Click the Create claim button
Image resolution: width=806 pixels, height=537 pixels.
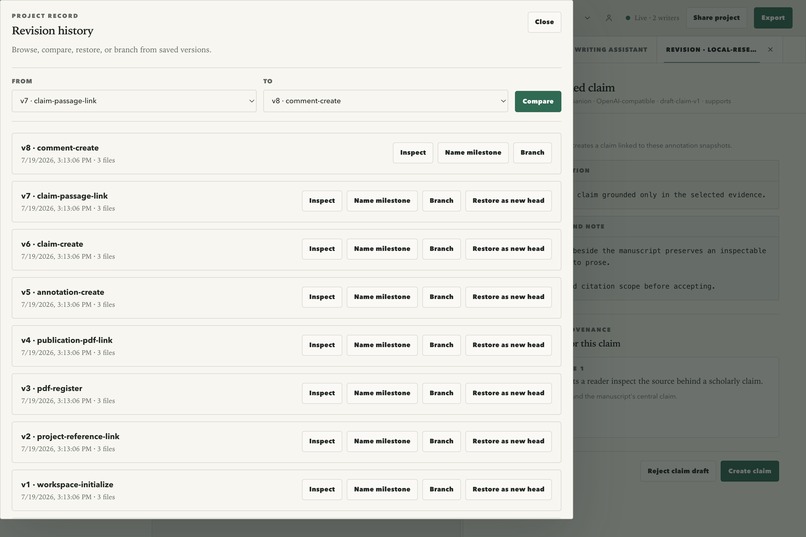(749, 471)
